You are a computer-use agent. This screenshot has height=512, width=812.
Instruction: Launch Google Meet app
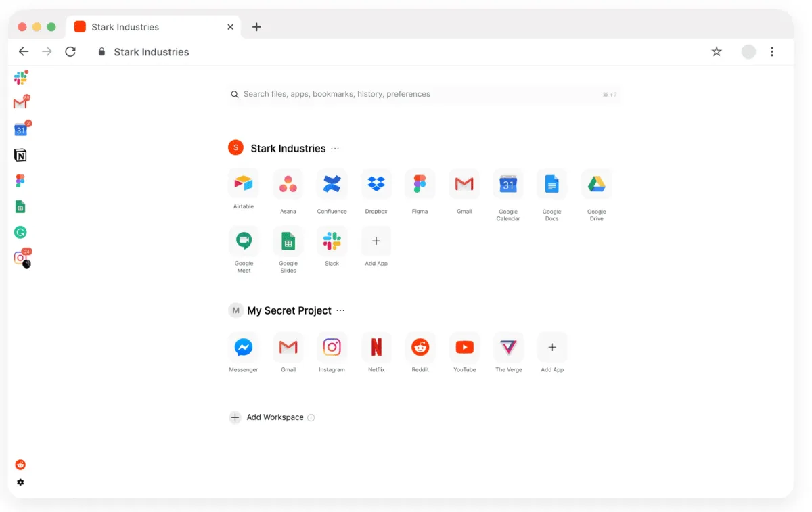tap(244, 241)
